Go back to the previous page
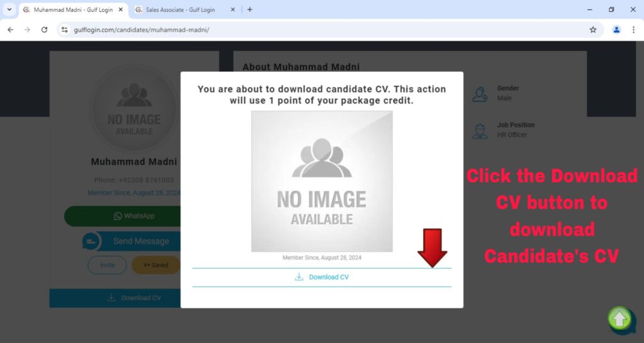The height and width of the screenshot is (343, 644). click(10, 30)
